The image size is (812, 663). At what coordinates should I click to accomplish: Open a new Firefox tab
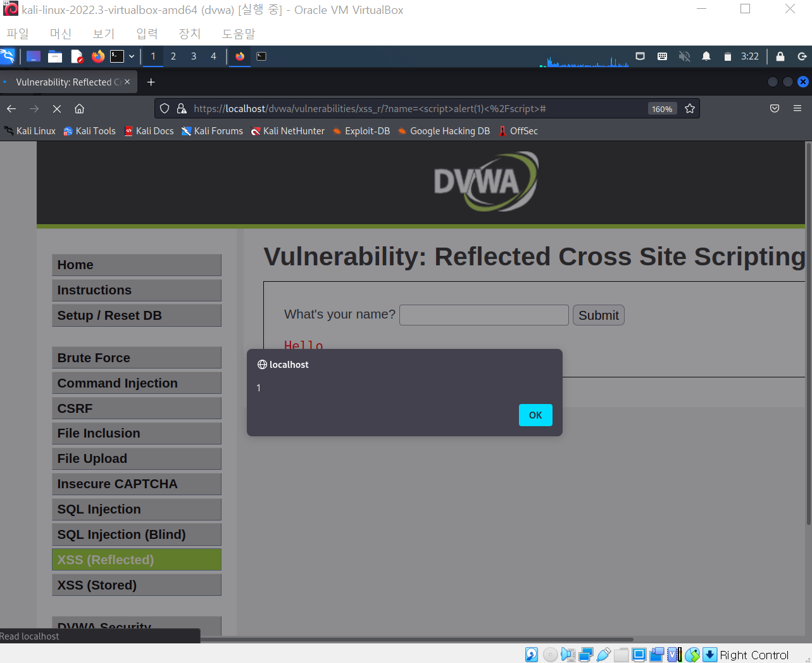tap(151, 82)
